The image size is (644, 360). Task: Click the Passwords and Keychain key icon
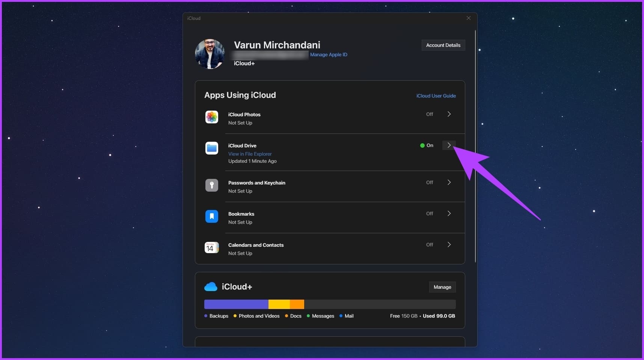coord(212,185)
